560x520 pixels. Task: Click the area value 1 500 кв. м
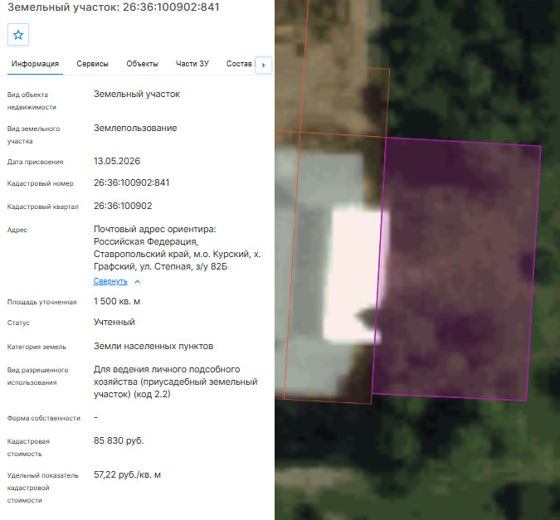click(117, 301)
